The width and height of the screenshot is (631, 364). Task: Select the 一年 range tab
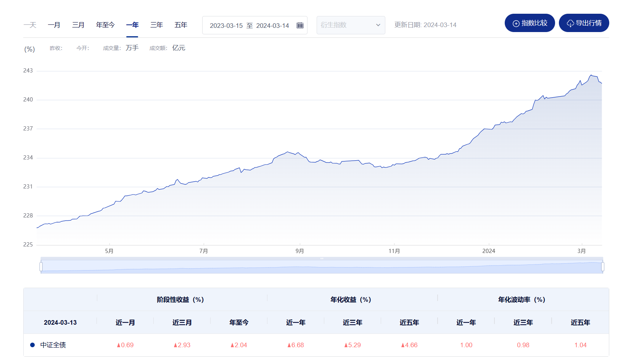coord(132,25)
